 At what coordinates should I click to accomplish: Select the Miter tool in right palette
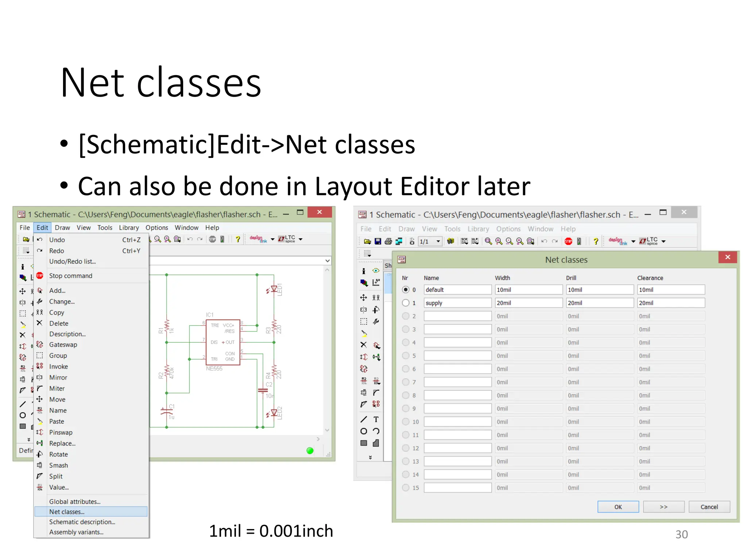pyautogui.click(x=376, y=393)
